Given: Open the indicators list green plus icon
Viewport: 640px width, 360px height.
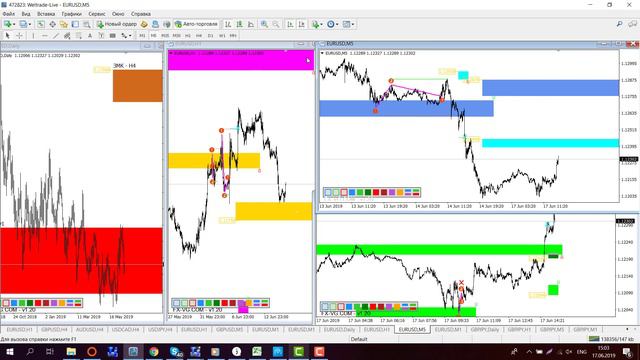Looking at the screenshot, I should 315,24.
